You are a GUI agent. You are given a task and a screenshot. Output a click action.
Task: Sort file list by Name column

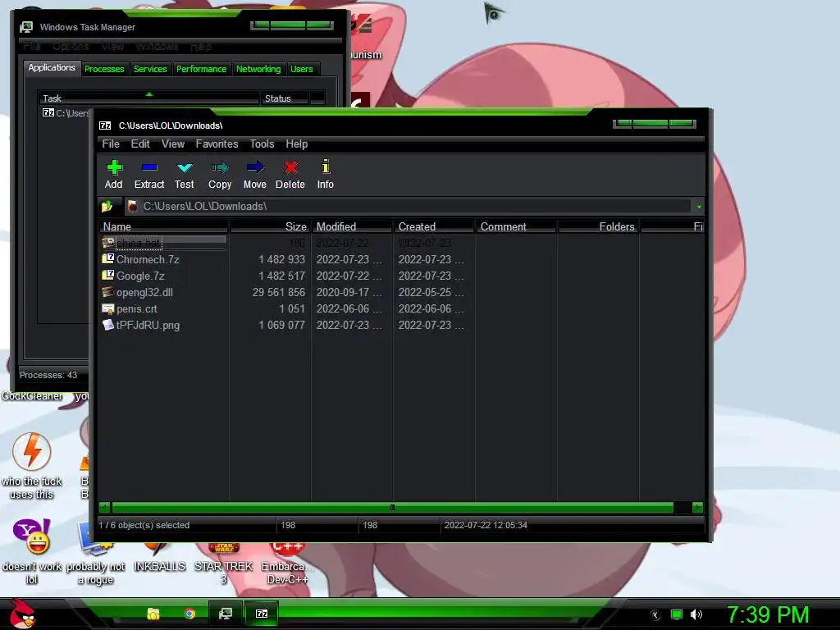coord(164,226)
